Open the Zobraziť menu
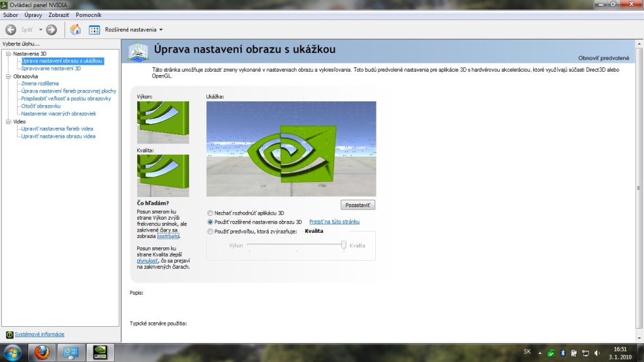This screenshot has width=644, height=362. (x=59, y=14)
